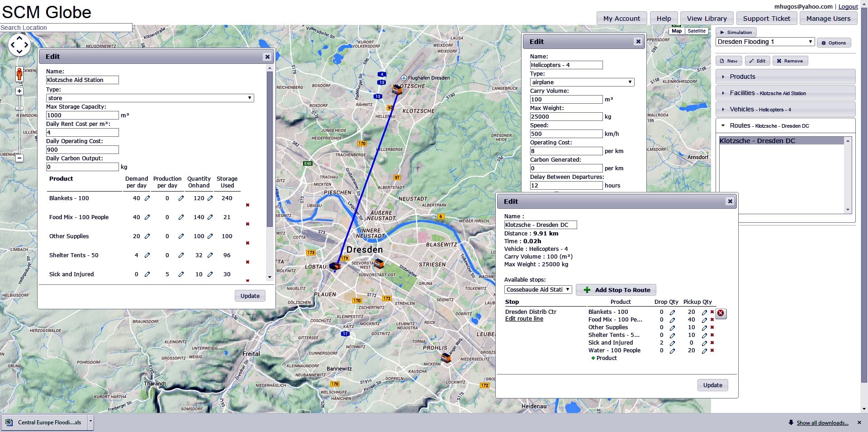Edit Shelter Tents quantity onhand pencil

[x=210, y=255]
